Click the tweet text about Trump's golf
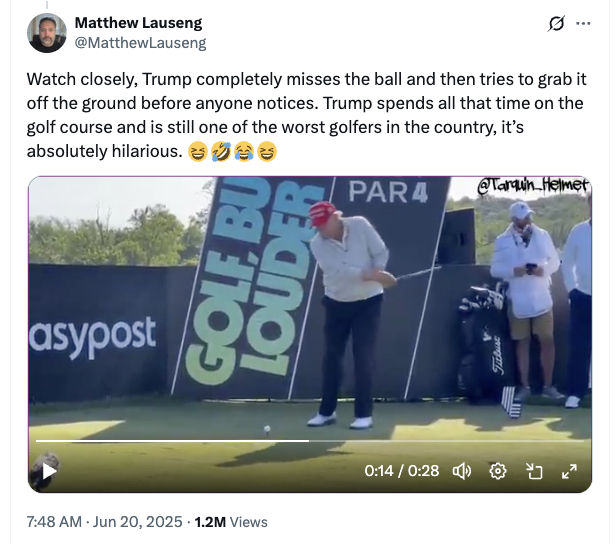Screen dimensions: 616x544 point(306,115)
